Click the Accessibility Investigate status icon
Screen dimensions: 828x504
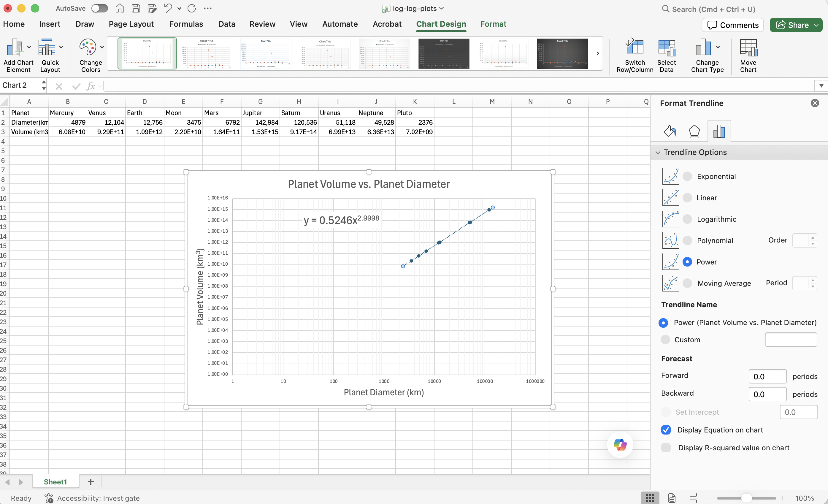point(49,498)
